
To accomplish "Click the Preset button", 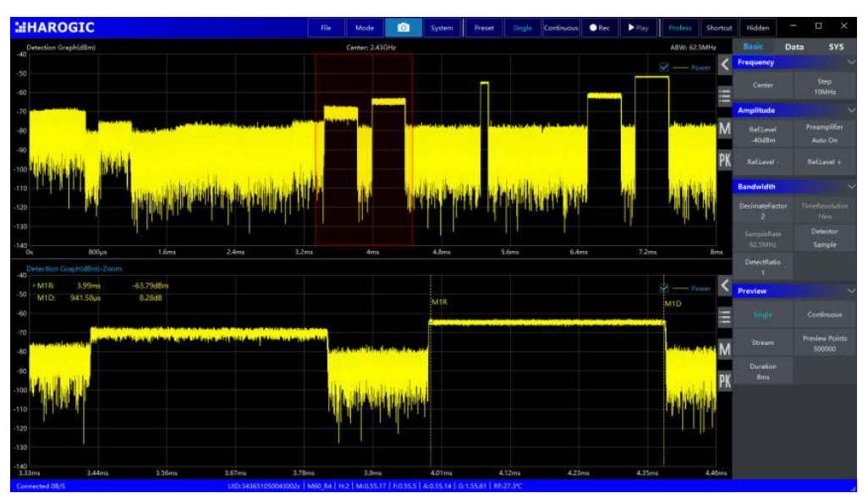I will (484, 28).
